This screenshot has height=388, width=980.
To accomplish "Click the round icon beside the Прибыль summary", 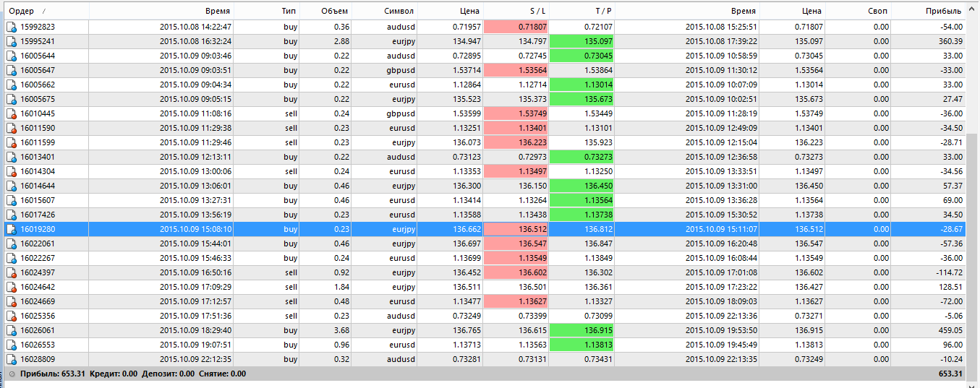I will [11, 374].
